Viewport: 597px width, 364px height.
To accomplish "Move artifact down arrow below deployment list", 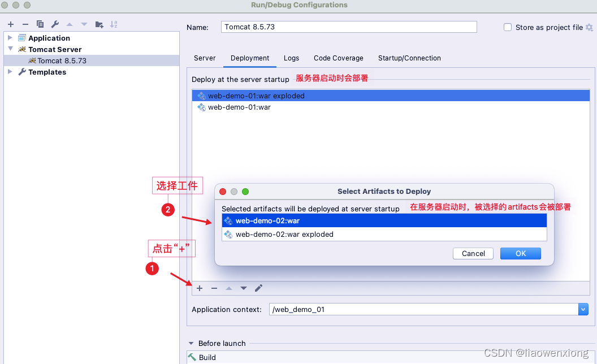I will pyautogui.click(x=244, y=288).
